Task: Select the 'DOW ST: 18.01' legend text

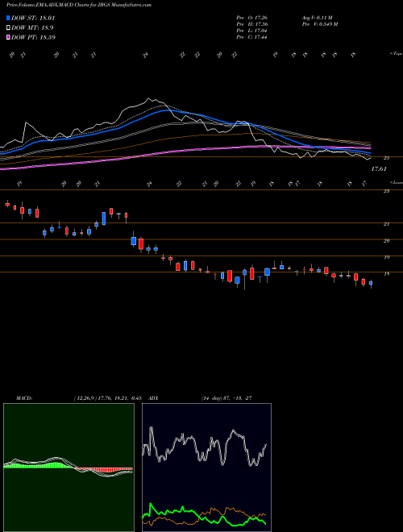Action: pyautogui.click(x=33, y=18)
